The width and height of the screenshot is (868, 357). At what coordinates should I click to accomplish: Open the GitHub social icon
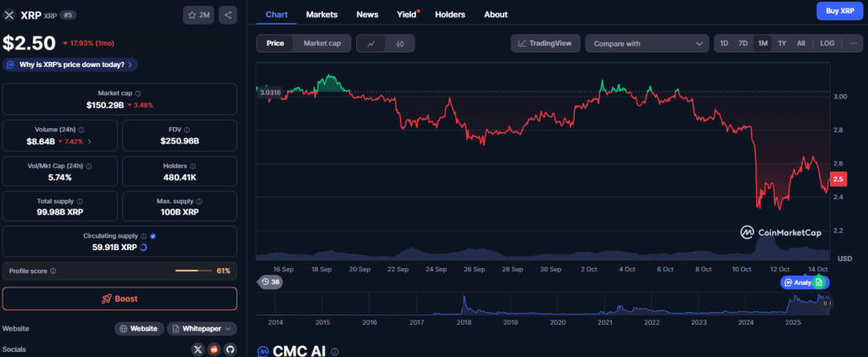click(x=229, y=349)
